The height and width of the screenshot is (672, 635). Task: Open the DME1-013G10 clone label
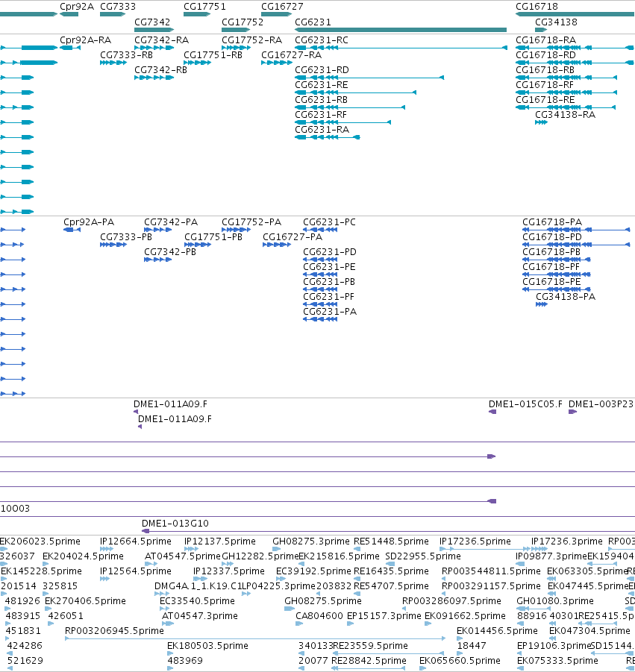pyautogui.click(x=175, y=524)
